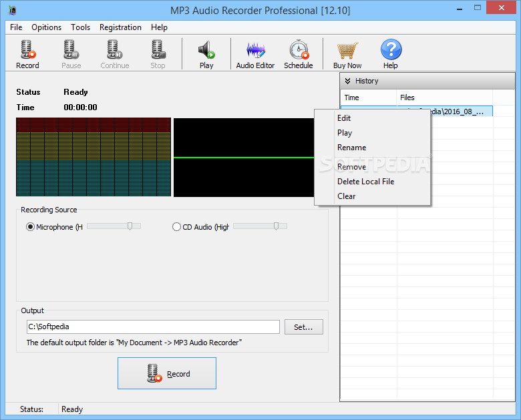Choose Remove in the context menu
Image resolution: width=521 pixels, height=420 pixels.
(x=372, y=167)
